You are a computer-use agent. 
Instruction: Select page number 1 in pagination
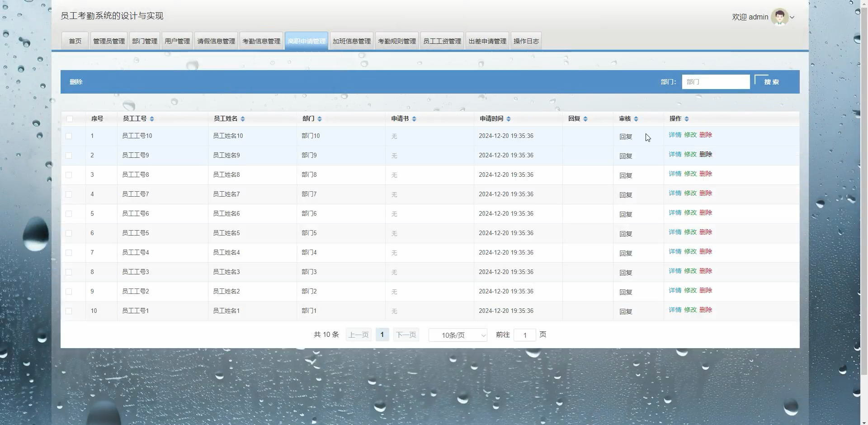[x=382, y=335]
